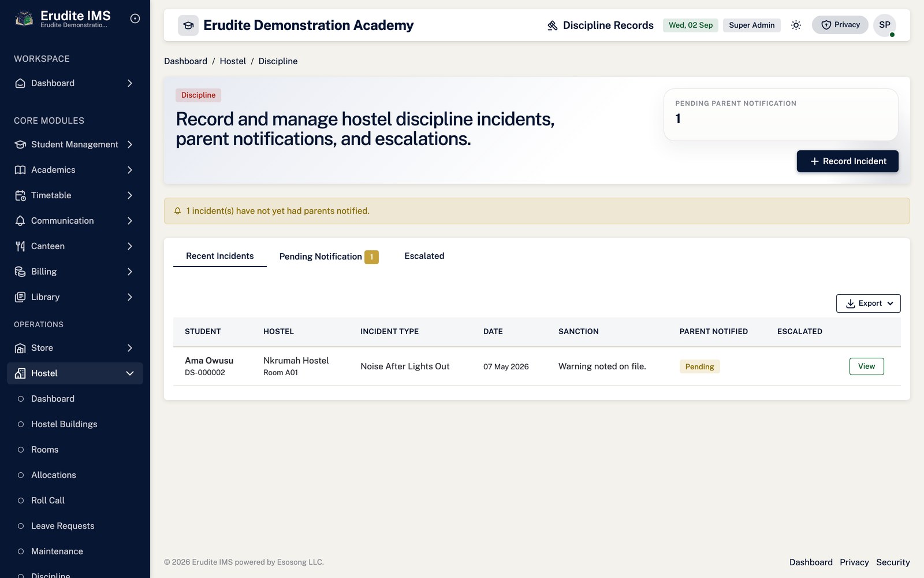Go to Hostel in the breadcrumb
Image resolution: width=924 pixels, height=578 pixels.
coord(233,61)
